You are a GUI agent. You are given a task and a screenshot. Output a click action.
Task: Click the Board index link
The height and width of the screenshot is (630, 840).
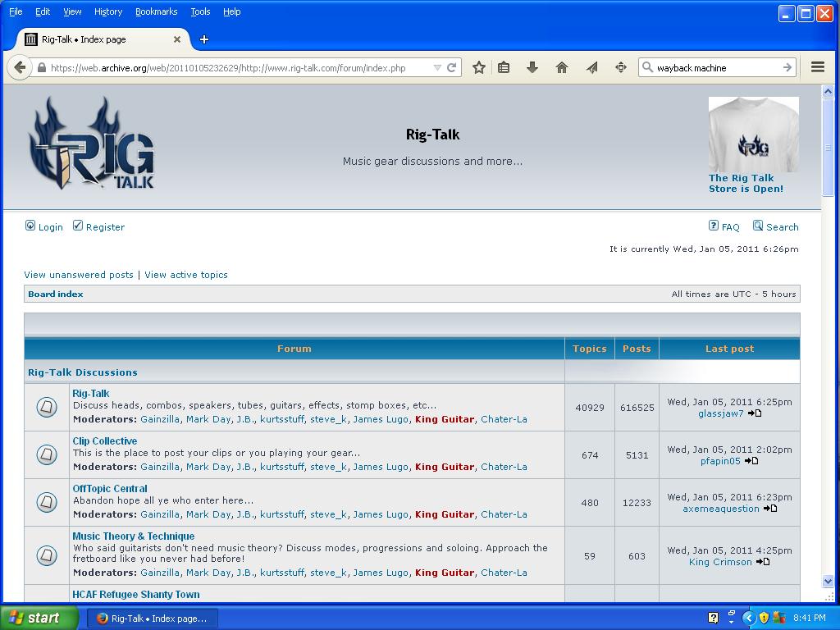56,294
